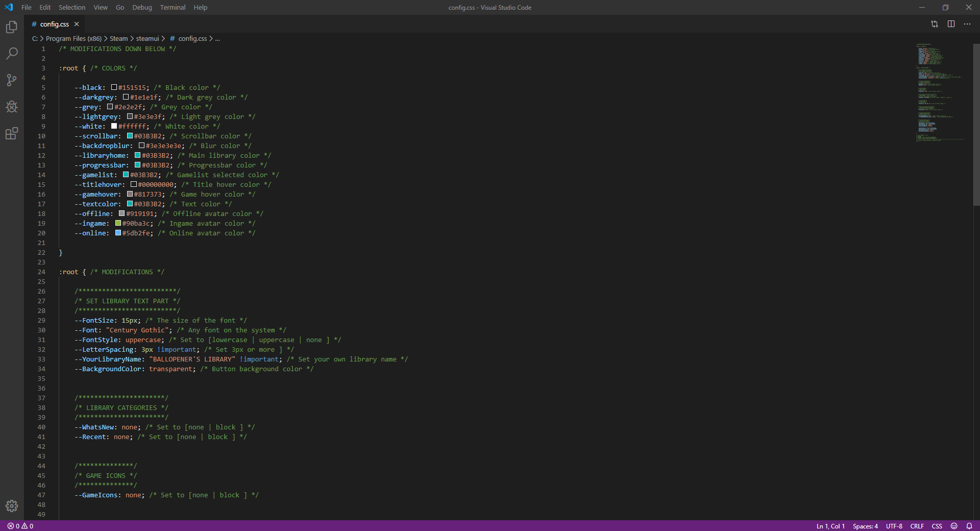980x531 pixels.
Task: Change encoding via UTF-8 status item
Action: [894, 526]
